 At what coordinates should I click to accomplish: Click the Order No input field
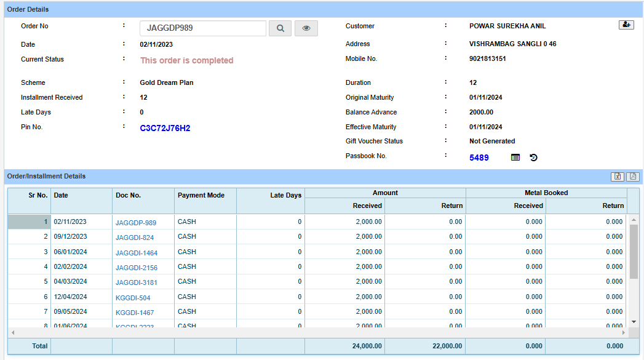(x=203, y=28)
